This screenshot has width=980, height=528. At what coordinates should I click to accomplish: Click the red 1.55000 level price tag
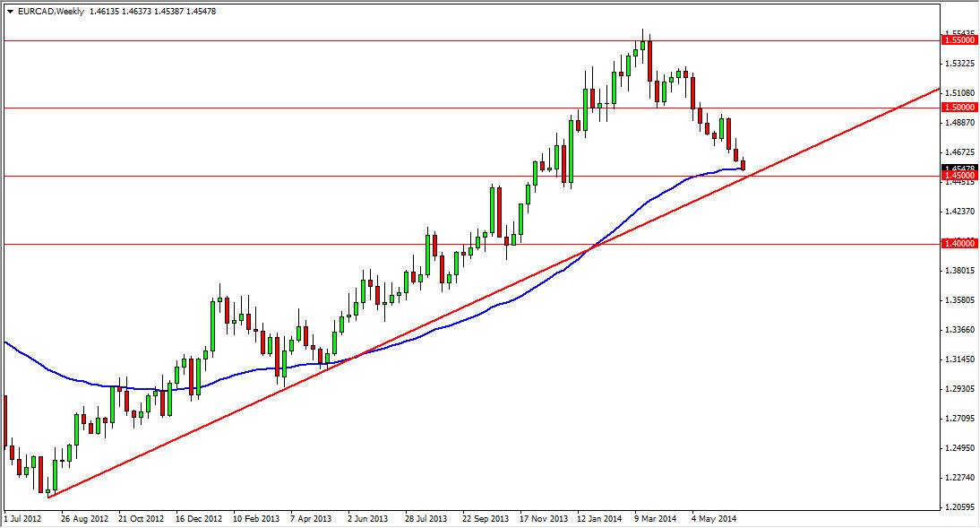click(959, 40)
